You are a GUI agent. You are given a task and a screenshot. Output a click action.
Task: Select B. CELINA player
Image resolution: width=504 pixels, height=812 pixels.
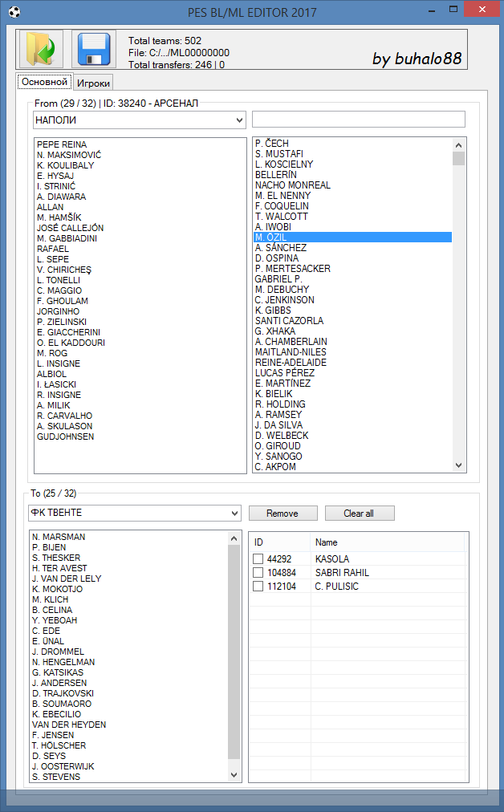pos(52,610)
